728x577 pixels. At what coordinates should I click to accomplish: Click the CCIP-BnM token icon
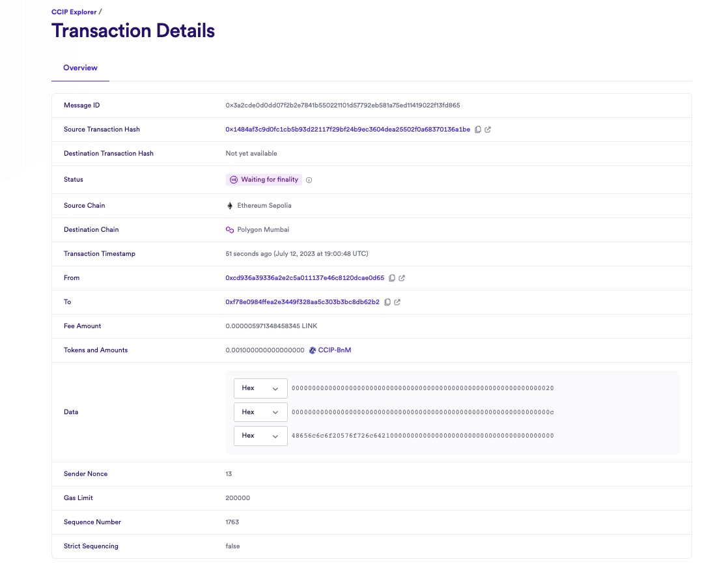click(313, 350)
